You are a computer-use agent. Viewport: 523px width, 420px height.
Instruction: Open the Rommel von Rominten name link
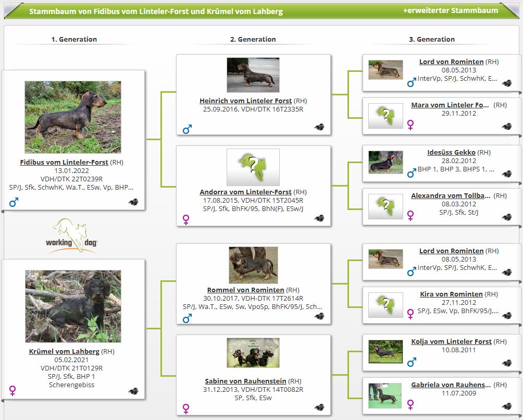245,290
